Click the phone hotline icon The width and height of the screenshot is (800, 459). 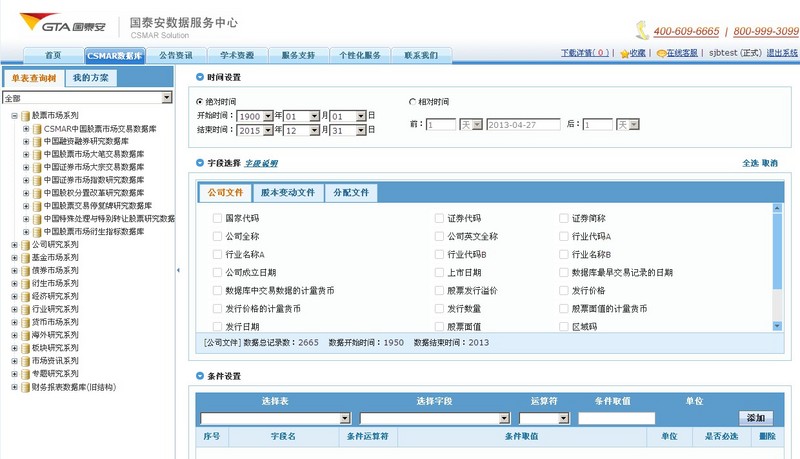[x=642, y=31]
